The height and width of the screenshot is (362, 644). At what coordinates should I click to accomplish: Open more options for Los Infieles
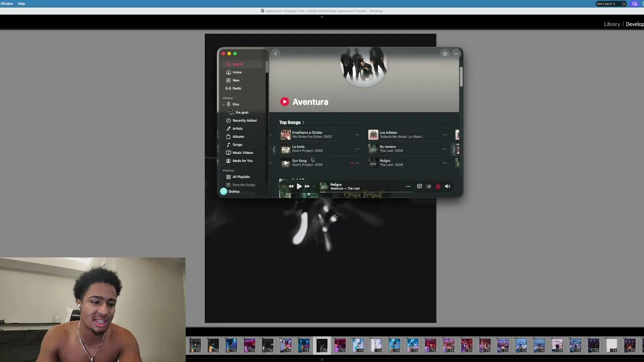pos(445,135)
